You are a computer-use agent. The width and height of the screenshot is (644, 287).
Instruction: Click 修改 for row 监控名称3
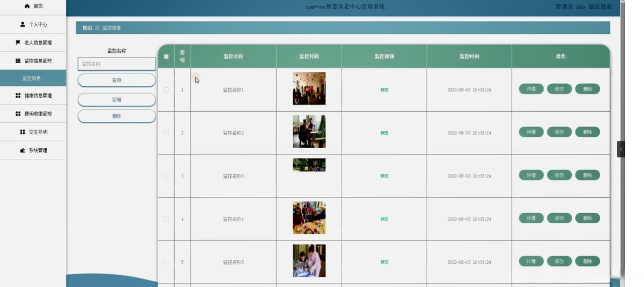(560, 175)
